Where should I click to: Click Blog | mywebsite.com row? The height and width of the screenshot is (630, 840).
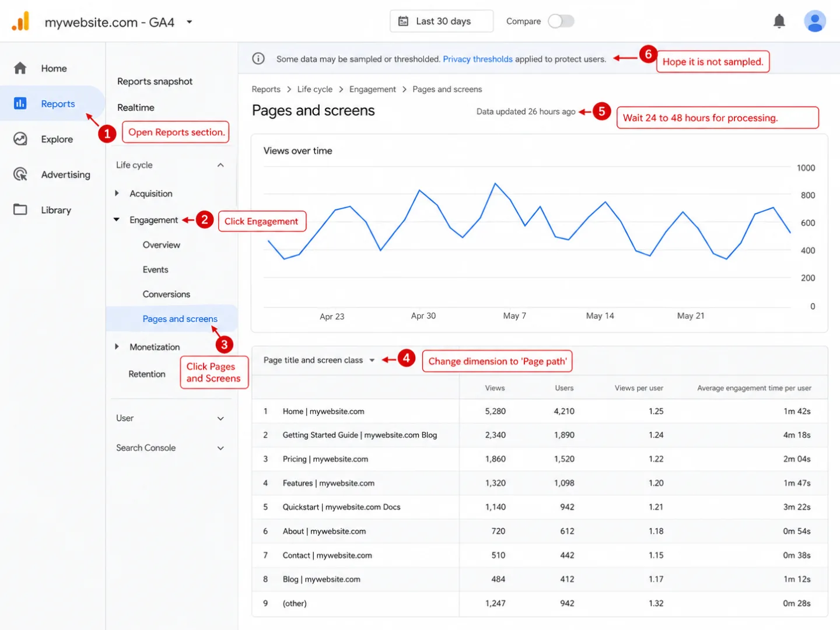pos(540,579)
